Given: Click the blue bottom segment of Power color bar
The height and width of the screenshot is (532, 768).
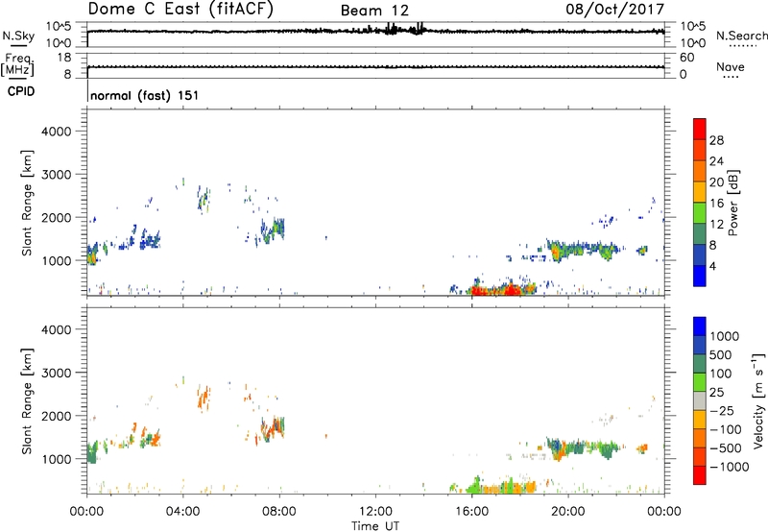Looking at the screenshot, I should pos(700,276).
